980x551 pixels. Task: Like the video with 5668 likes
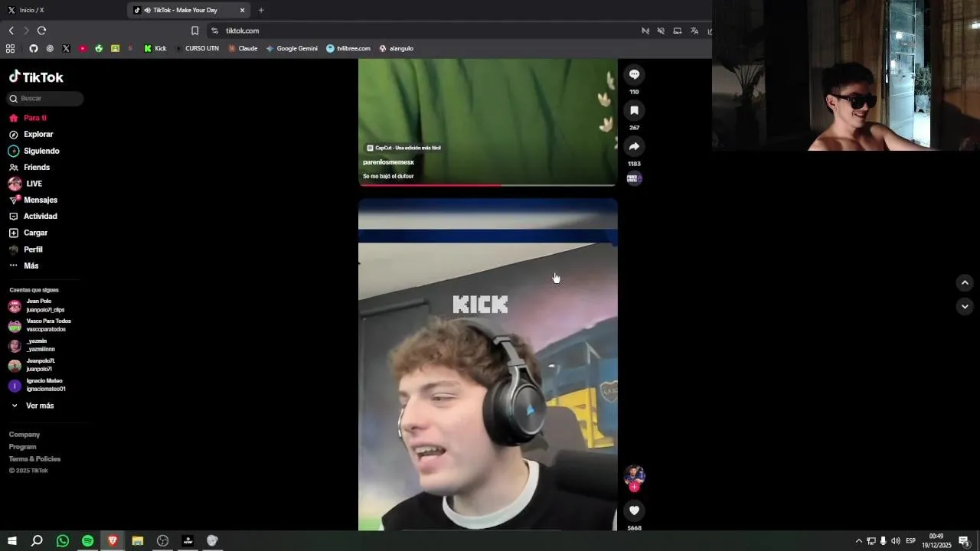point(634,510)
